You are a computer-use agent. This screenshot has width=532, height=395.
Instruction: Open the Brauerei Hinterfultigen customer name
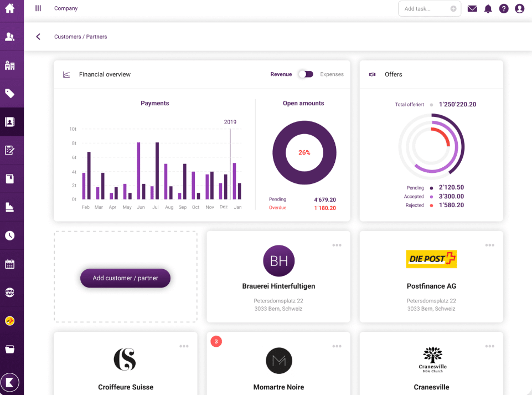point(278,286)
